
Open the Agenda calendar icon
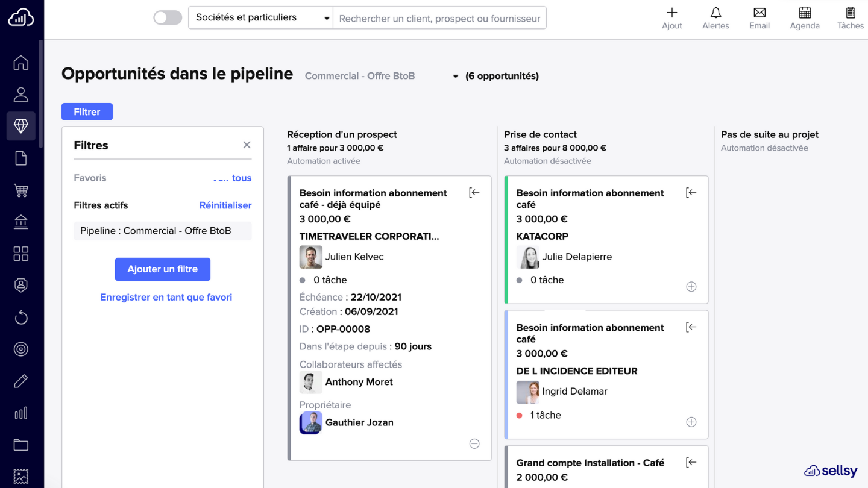click(805, 13)
